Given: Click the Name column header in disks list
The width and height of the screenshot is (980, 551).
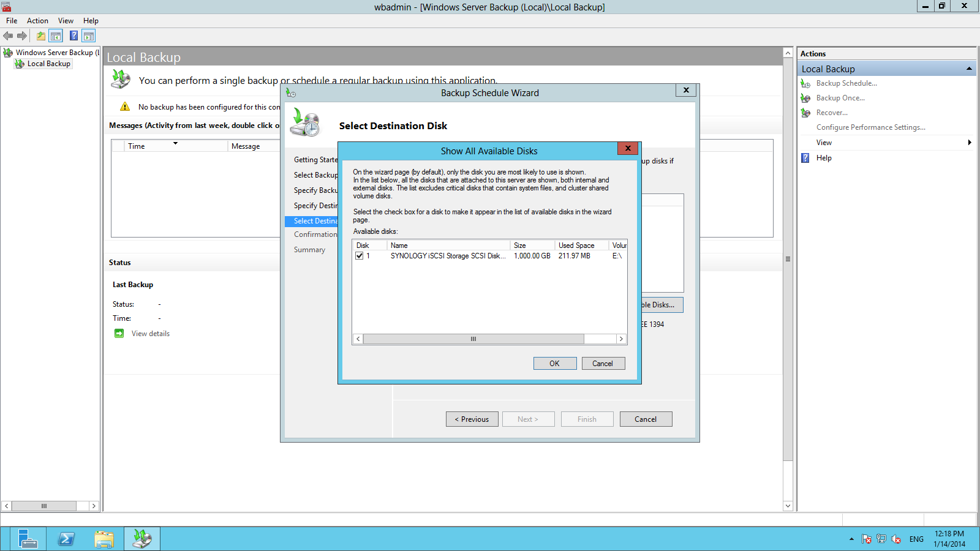Looking at the screenshot, I should 449,246.
